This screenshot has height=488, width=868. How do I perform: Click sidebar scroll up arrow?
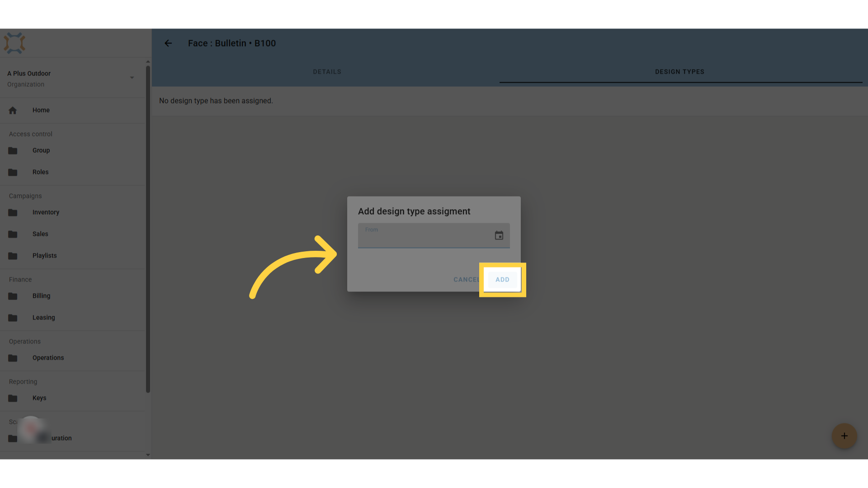coord(148,61)
